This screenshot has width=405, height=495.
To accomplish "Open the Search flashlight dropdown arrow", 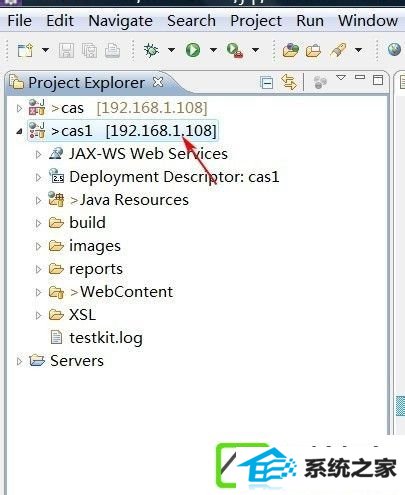I will coord(358,50).
